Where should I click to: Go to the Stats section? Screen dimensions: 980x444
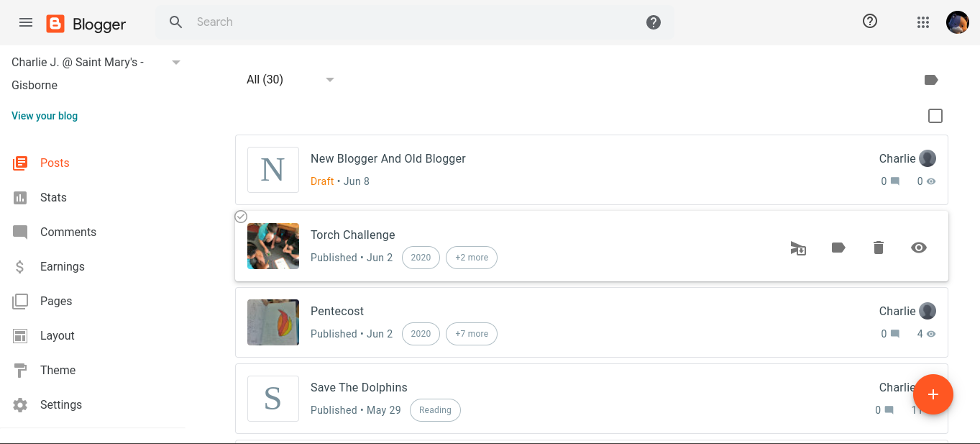pyautogui.click(x=53, y=198)
